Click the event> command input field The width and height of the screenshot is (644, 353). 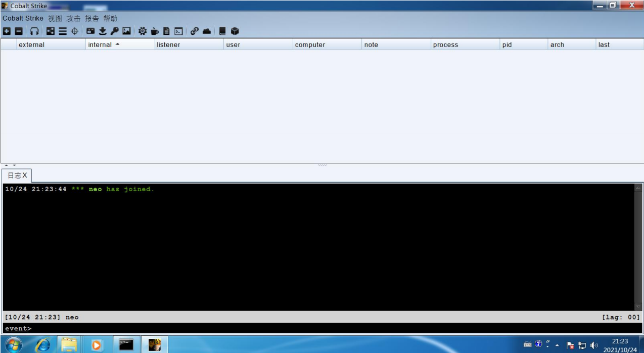point(322,328)
